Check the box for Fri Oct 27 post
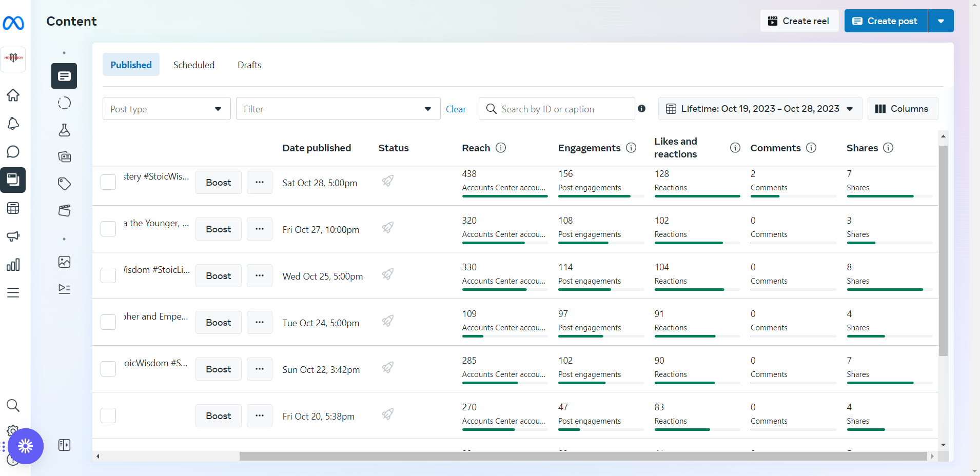The height and width of the screenshot is (476, 980). pos(108,229)
